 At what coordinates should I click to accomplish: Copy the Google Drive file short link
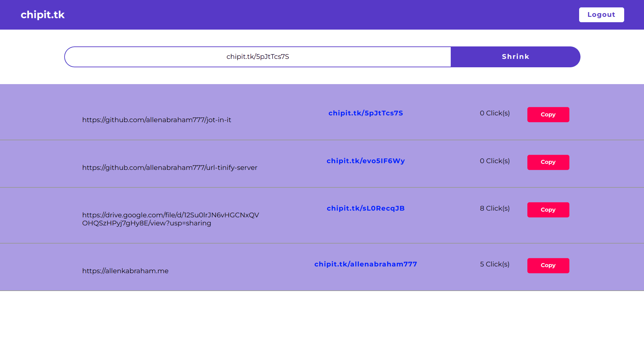(x=548, y=210)
